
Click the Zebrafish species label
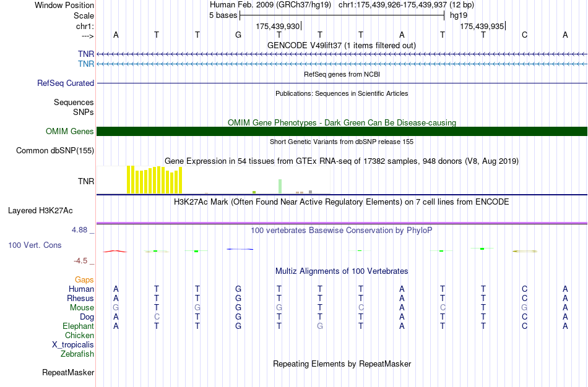(77, 354)
